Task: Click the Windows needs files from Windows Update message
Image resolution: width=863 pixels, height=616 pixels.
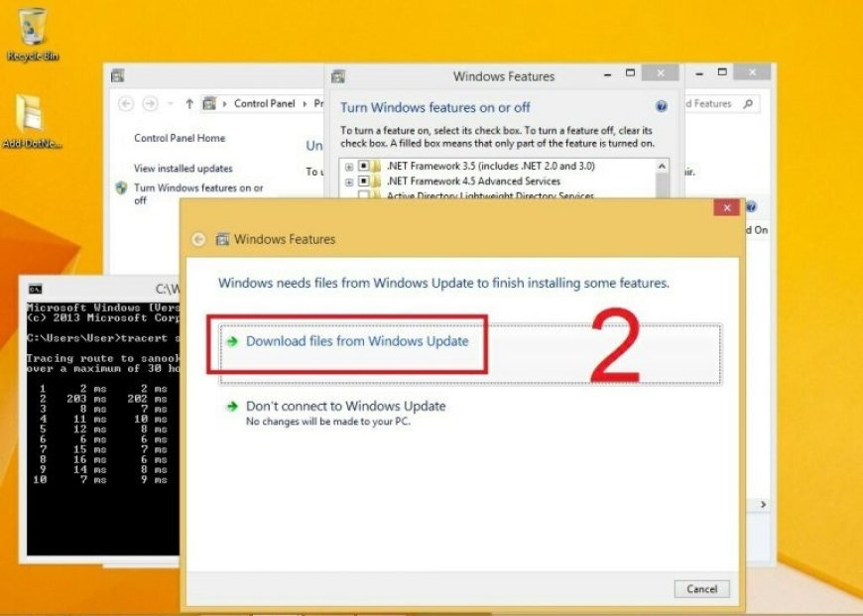Action: pos(443,283)
